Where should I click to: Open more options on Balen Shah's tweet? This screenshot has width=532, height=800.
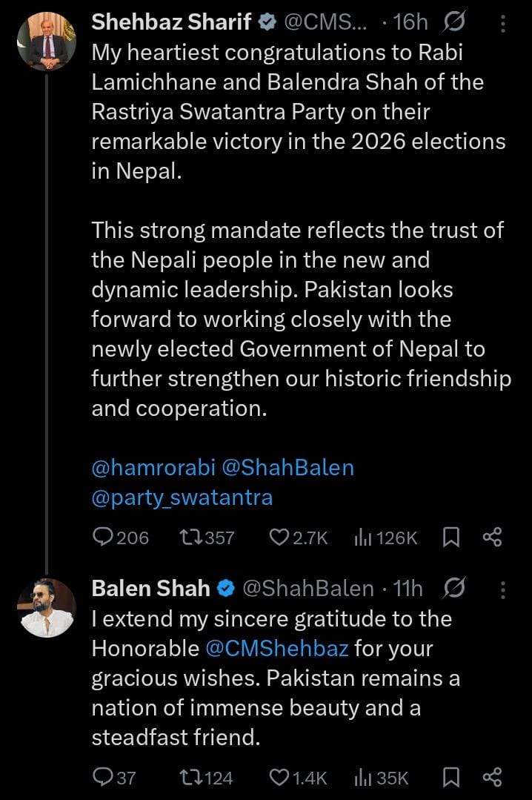[504, 589]
